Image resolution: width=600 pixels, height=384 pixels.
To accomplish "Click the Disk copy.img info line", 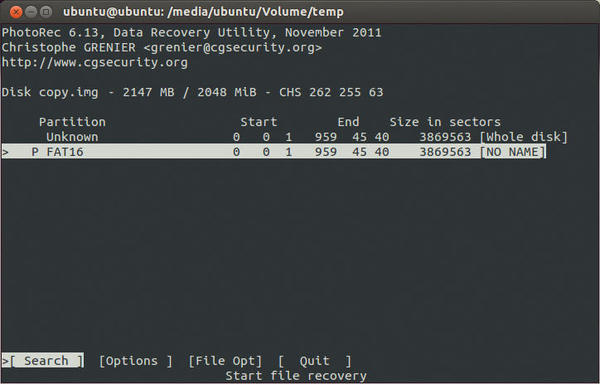I will 192,92.
